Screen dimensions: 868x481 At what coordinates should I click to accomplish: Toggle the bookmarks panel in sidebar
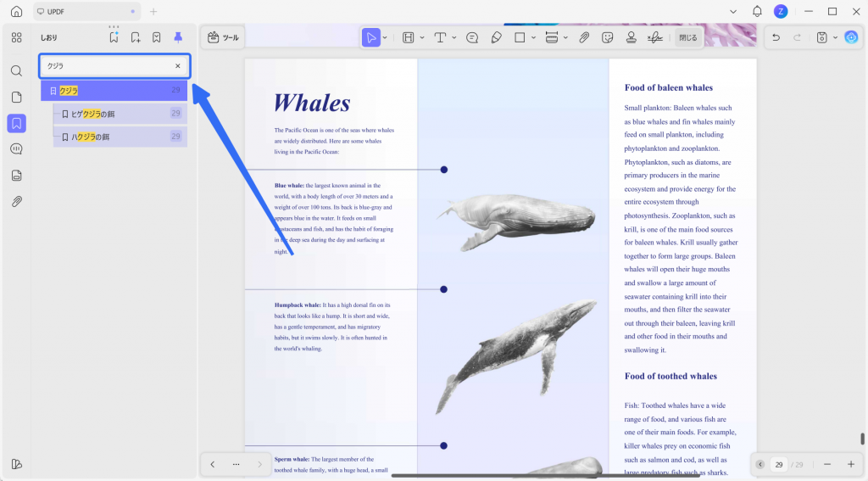click(17, 123)
